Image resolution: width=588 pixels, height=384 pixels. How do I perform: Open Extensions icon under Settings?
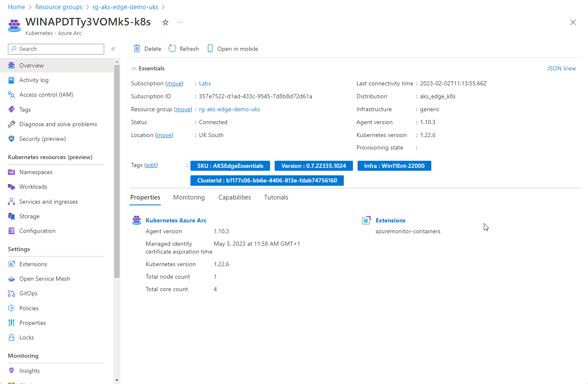coord(12,264)
